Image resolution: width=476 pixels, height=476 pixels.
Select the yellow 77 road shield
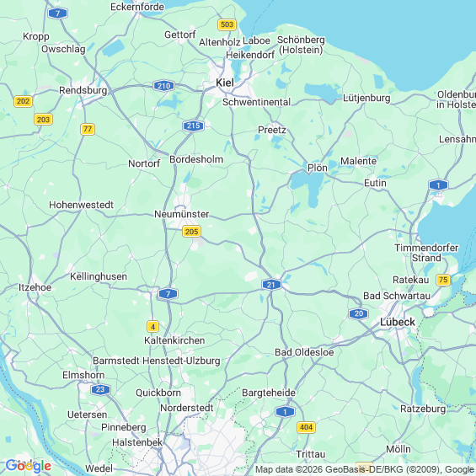coord(88,129)
